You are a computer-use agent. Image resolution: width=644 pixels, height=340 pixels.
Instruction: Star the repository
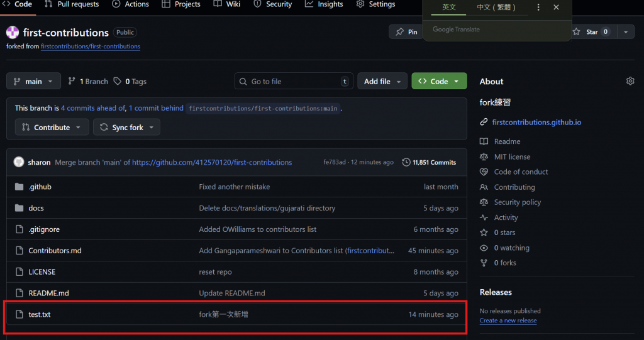(591, 32)
